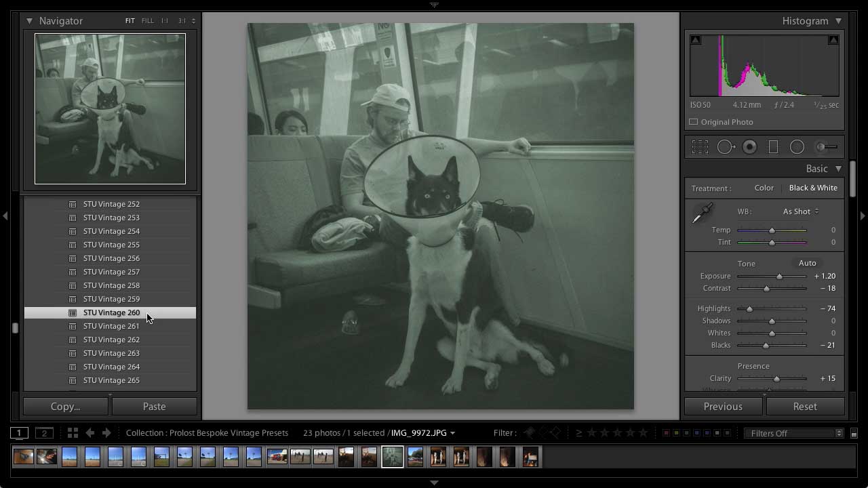
Task: Hide the left panel group arrow
Action: pyautogui.click(x=5, y=216)
